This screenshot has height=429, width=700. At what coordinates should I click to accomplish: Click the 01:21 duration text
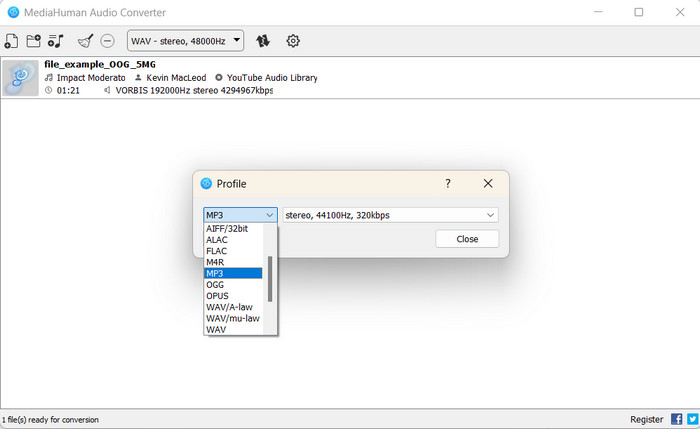coord(68,90)
